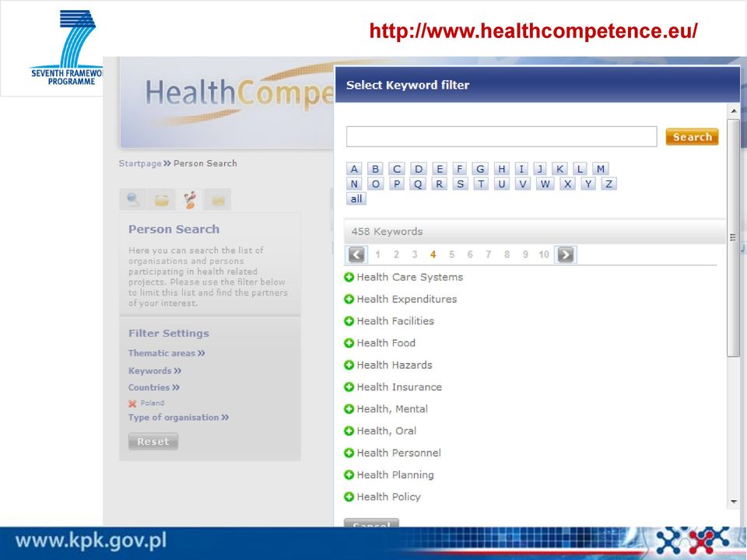Screen dimensions: 747x560
Task: Go to previous keyword page arrow
Action: 356,255
